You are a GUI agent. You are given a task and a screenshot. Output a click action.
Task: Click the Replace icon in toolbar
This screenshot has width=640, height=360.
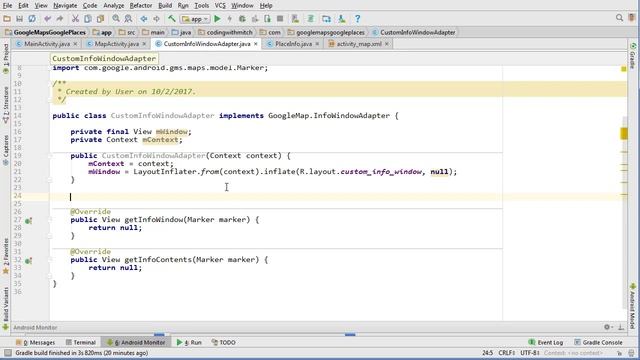(128, 19)
